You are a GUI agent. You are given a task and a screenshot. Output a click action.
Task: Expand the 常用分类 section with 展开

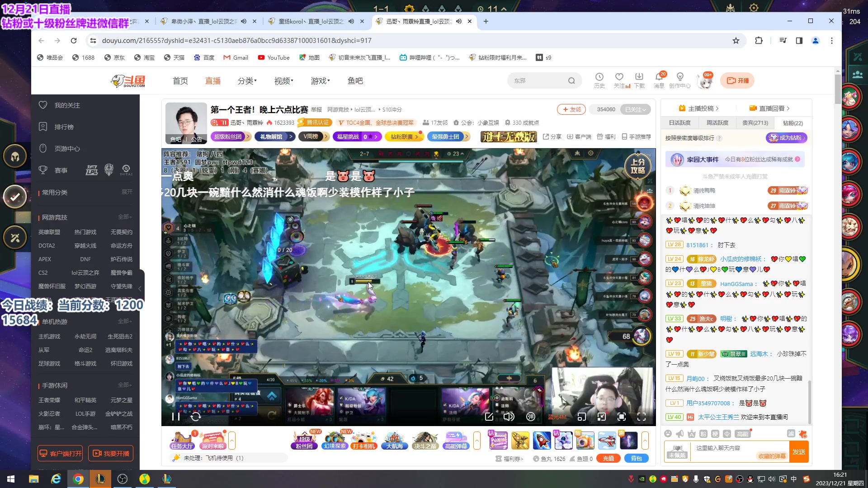[127, 192]
